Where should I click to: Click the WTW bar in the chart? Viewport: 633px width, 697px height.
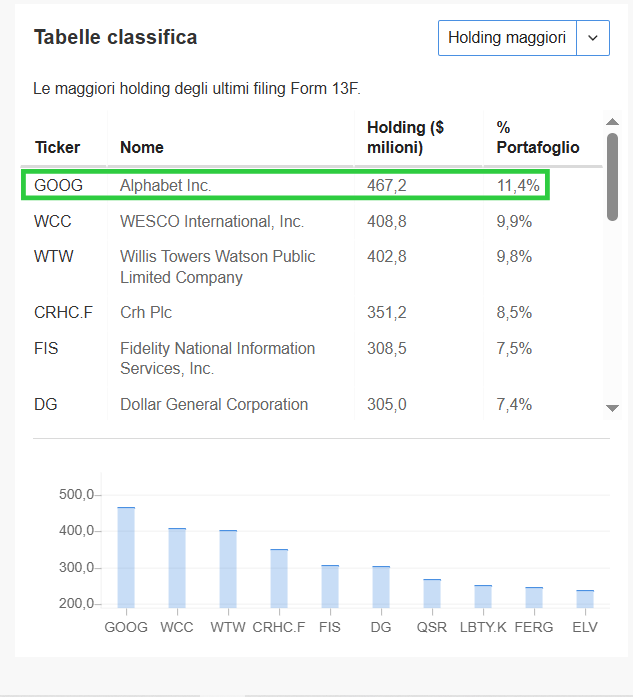tap(228, 569)
